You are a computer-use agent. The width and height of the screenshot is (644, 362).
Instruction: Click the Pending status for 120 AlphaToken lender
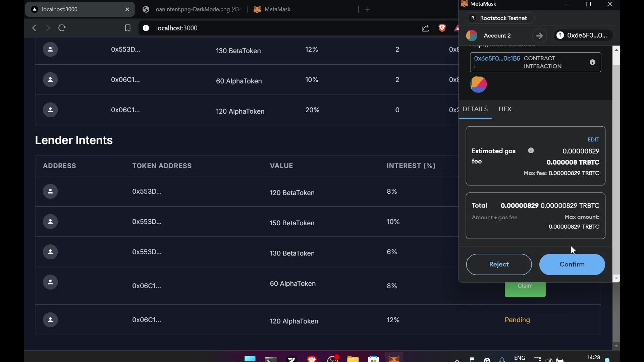518,320
